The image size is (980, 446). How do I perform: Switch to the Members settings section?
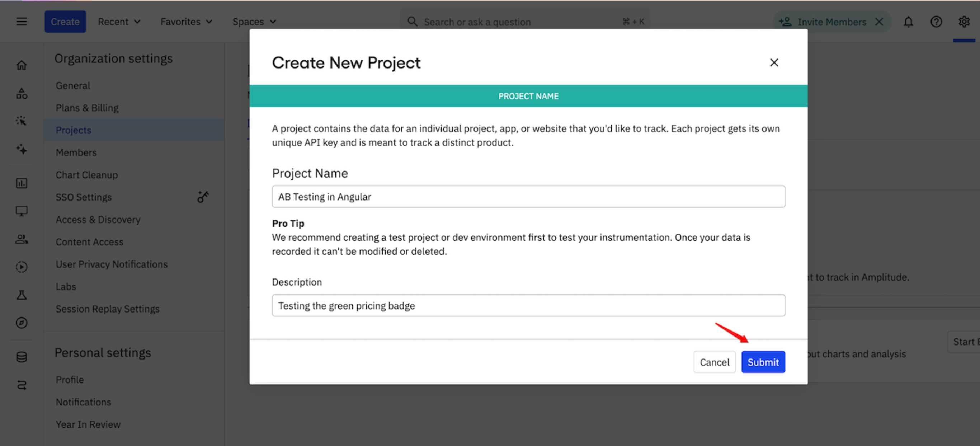point(76,152)
